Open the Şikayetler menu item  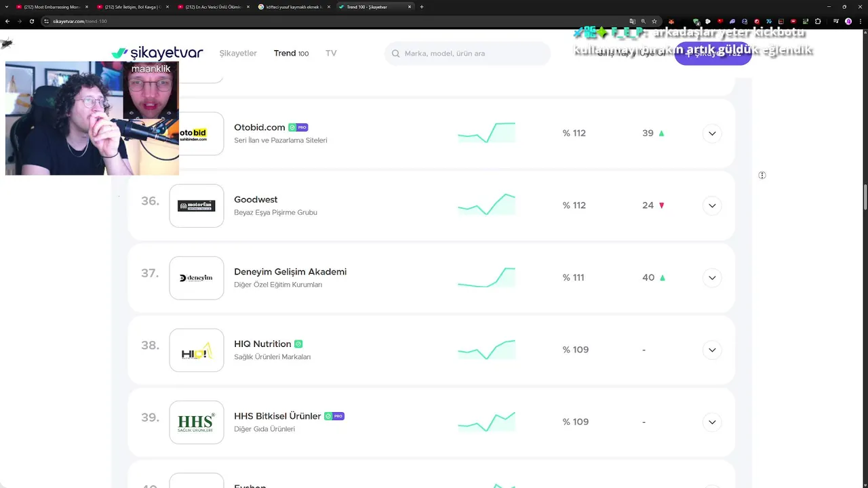pos(238,54)
